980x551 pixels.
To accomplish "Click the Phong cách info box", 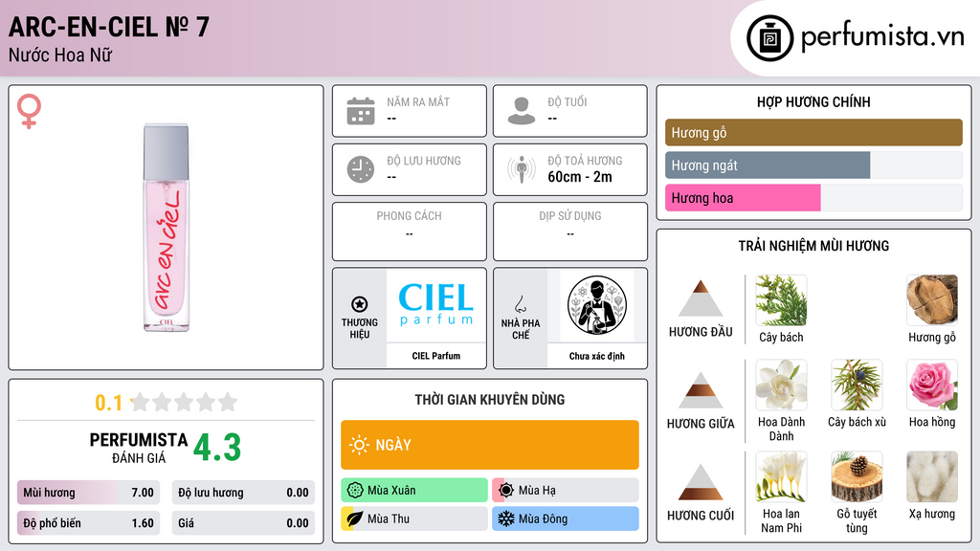I will click(410, 231).
